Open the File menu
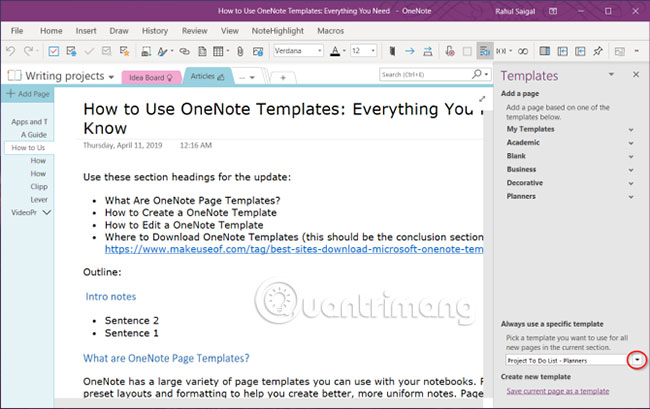Image resolution: width=650 pixels, height=409 pixels. [x=17, y=31]
